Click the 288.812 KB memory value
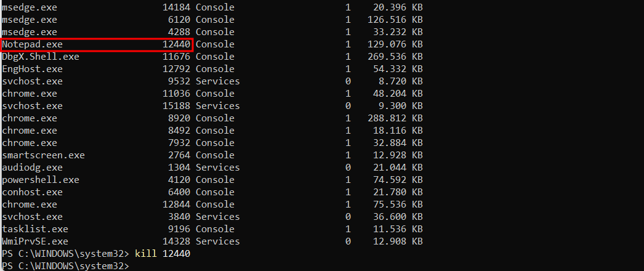 395,118
